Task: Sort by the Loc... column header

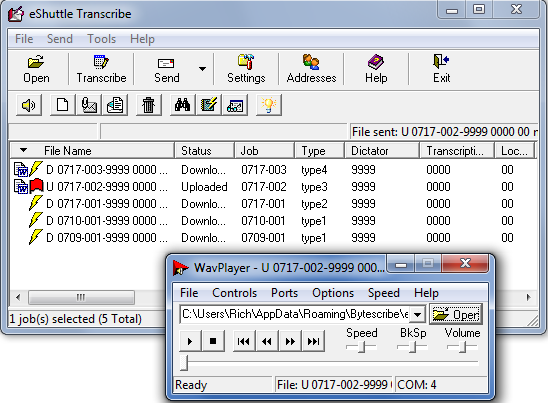Action: click(x=514, y=151)
